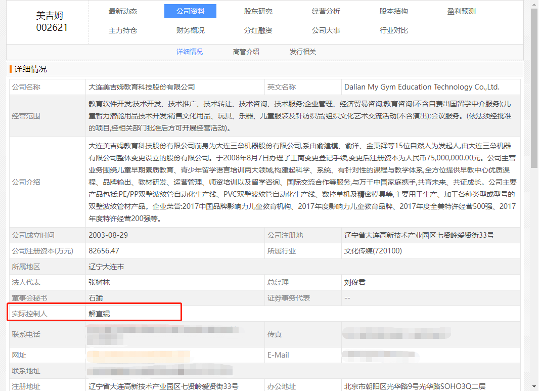Click industry value 文化传媒(720100)
The width and height of the screenshot is (541, 392).
pos(373,251)
